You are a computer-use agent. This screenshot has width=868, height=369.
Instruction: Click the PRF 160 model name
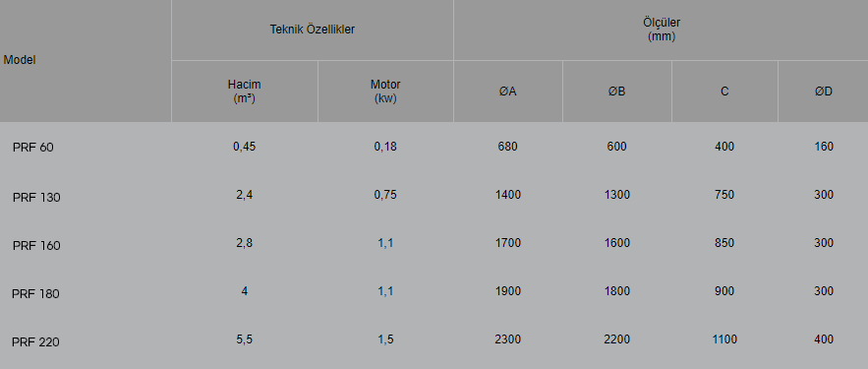coord(36,245)
